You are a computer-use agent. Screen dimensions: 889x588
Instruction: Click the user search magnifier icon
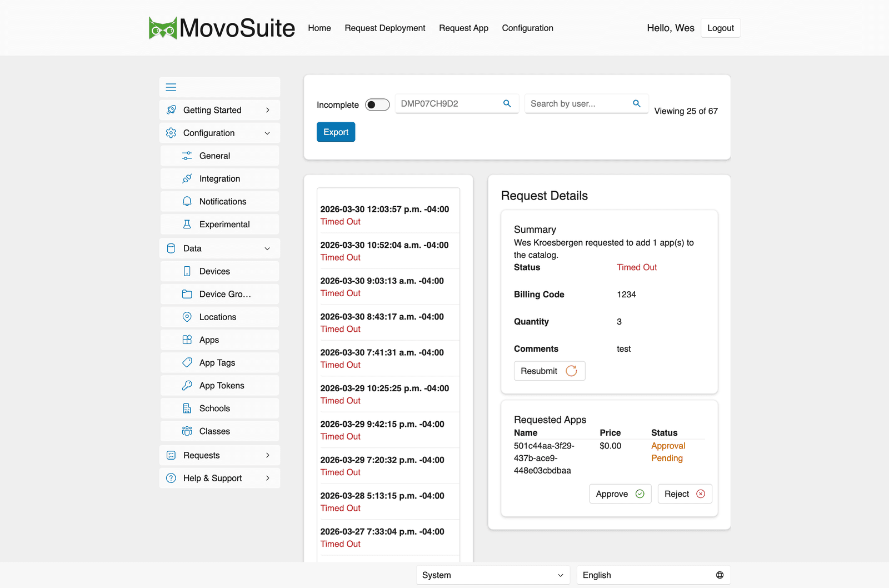pyautogui.click(x=637, y=103)
